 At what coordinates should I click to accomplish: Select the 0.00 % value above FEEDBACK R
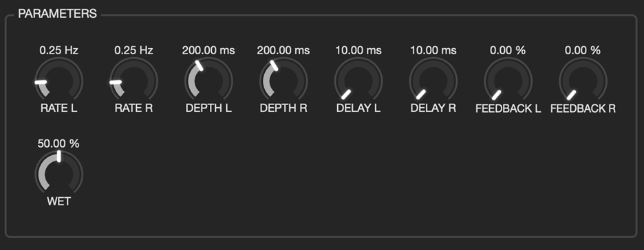point(583,50)
